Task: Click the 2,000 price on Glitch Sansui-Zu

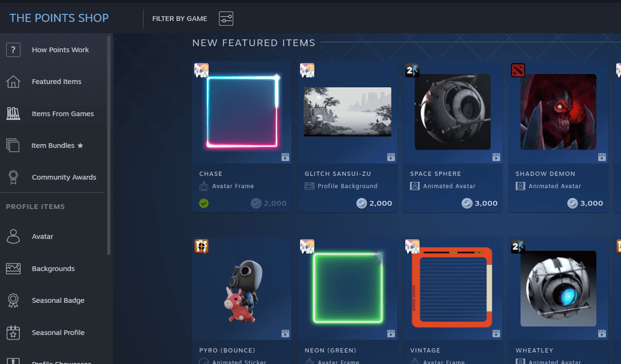Action: 381,204
